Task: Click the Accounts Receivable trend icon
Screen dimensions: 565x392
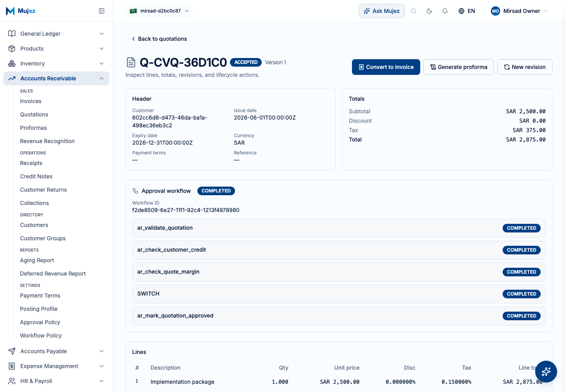Action: [12, 78]
